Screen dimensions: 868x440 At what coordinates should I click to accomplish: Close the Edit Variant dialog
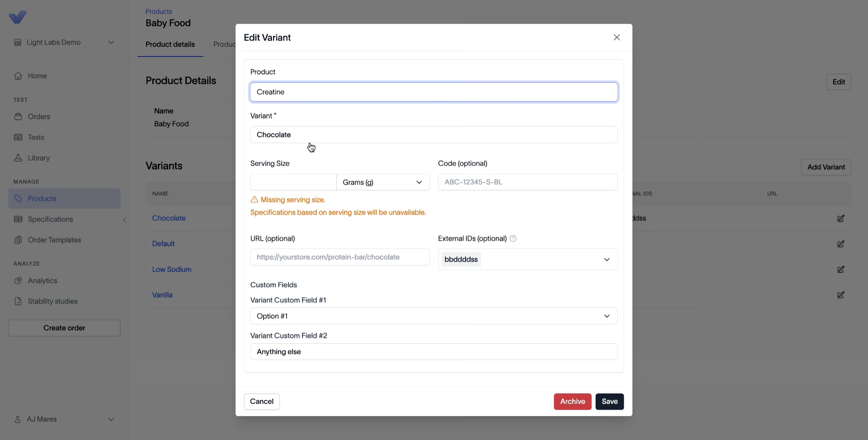[x=617, y=38]
